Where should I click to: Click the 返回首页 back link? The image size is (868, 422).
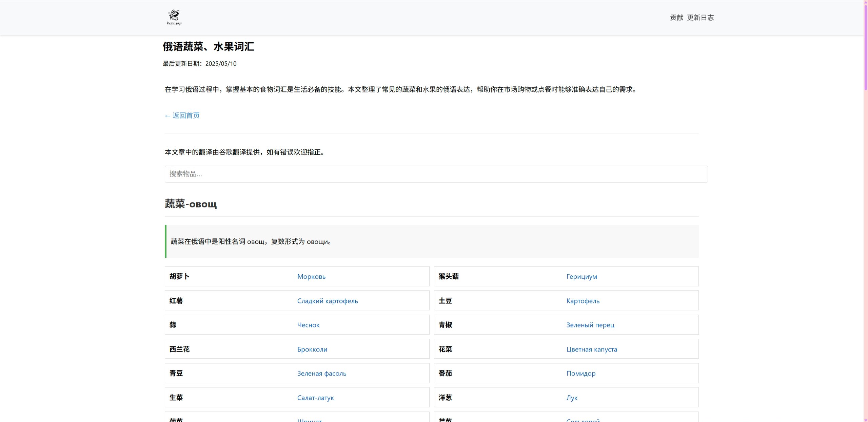point(182,115)
